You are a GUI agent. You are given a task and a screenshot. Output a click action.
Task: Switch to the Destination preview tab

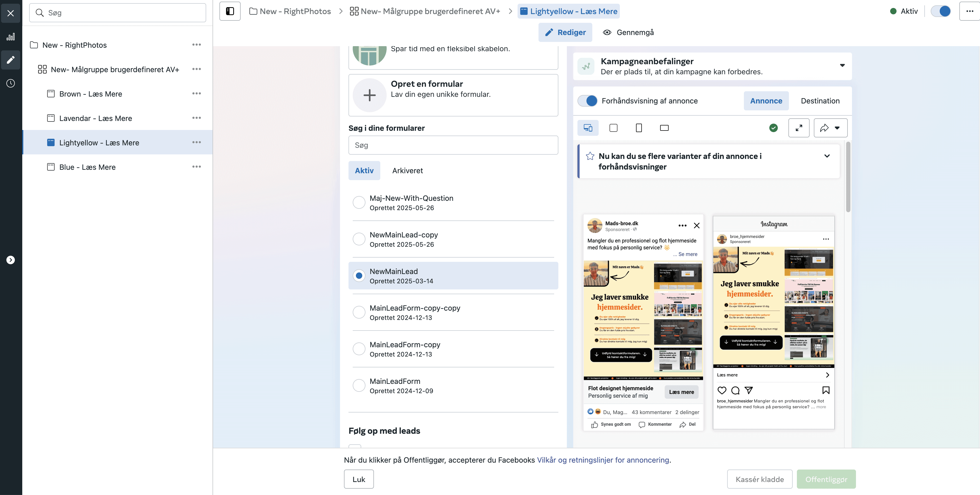tap(820, 101)
